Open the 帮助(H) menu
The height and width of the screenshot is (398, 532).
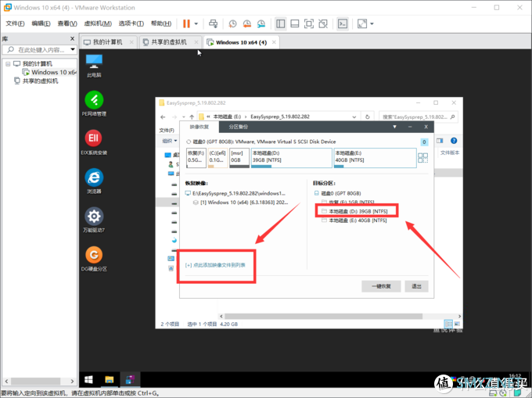[161, 23]
